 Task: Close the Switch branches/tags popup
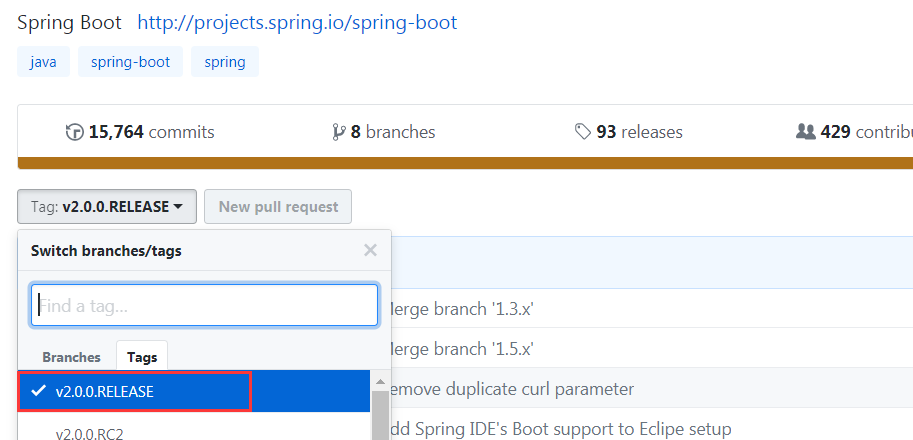pyautogui.click(x=370, y=250)
